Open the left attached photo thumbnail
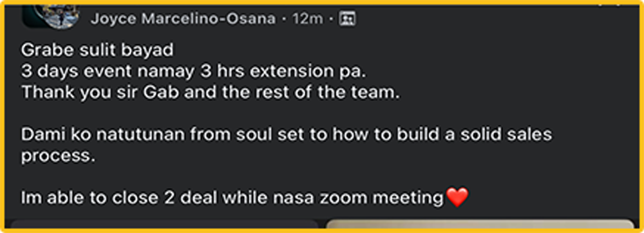The width and height of the screenshot is (644, 233). pos(164,225)
